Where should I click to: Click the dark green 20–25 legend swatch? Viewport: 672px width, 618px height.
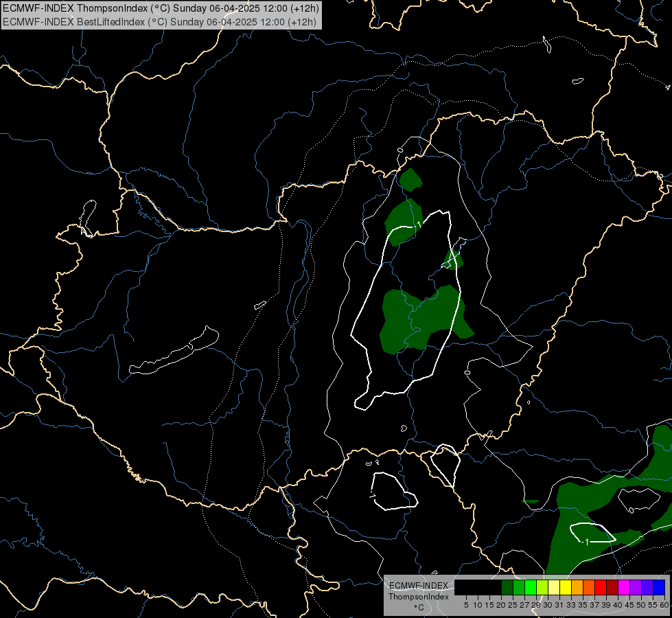coord(507,587)
